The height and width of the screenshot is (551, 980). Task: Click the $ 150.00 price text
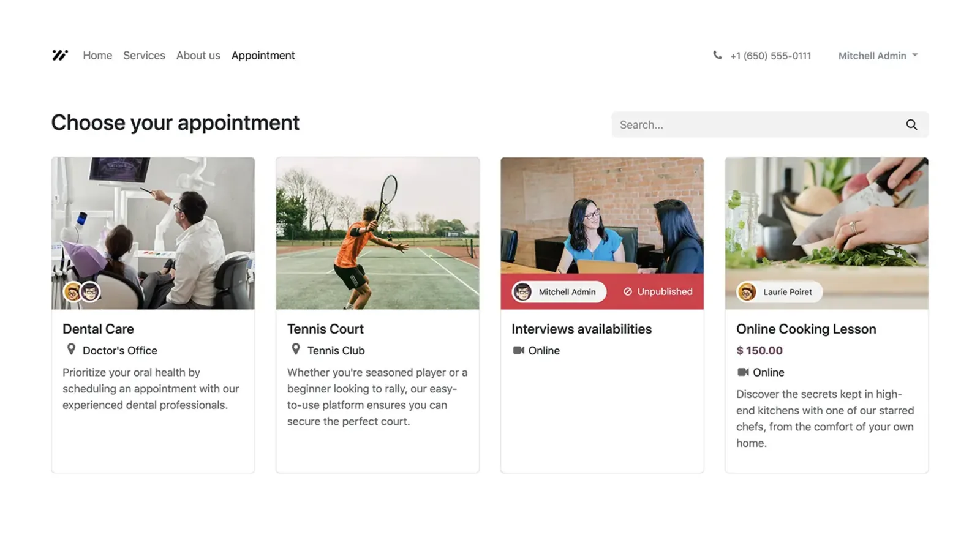(759, 351)
